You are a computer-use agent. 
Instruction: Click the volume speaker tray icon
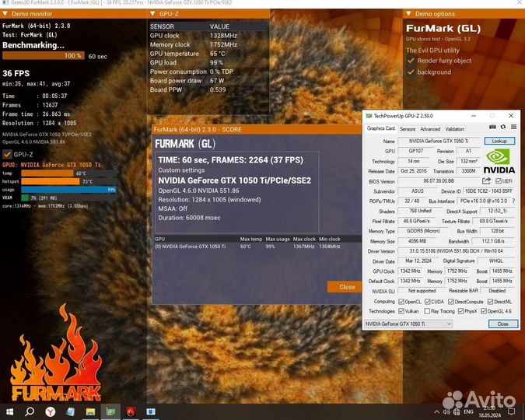pos(446,412)
